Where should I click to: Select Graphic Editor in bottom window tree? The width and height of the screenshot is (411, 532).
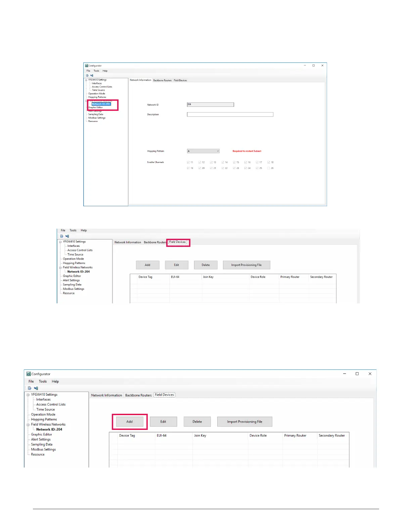click(42, 435)
